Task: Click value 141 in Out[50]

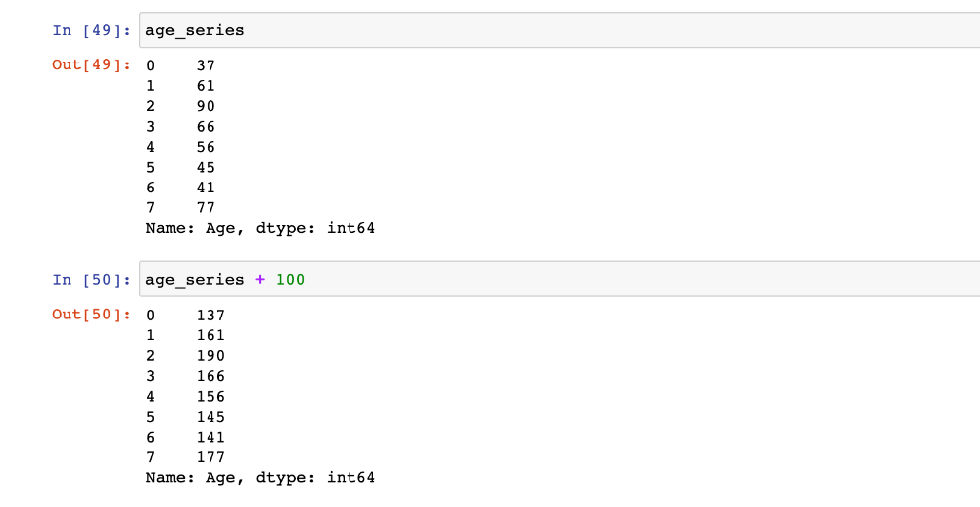Action: tap(210, 438)
